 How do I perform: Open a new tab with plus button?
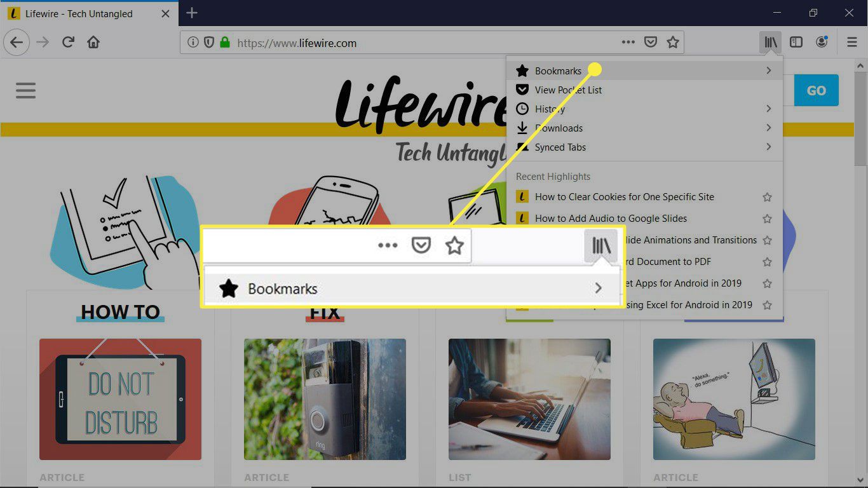tap(192, 13)
